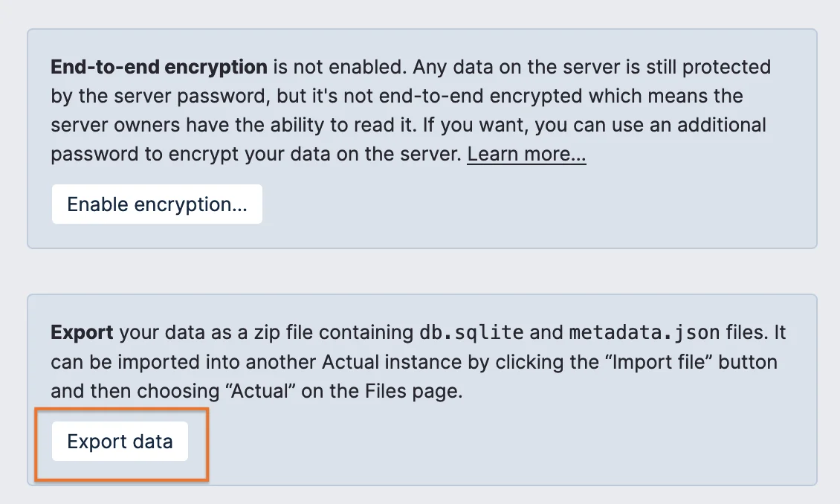Click the "Enable encryption..." button

[x=157, y=204]
